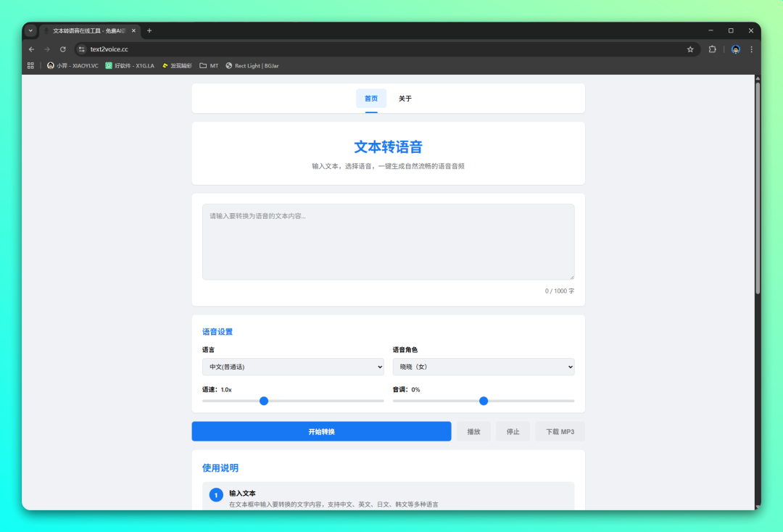The height and width of the screenshot is (532, 783).
Task: Open the MT bookmarks folder
Action: pos(210,66)
